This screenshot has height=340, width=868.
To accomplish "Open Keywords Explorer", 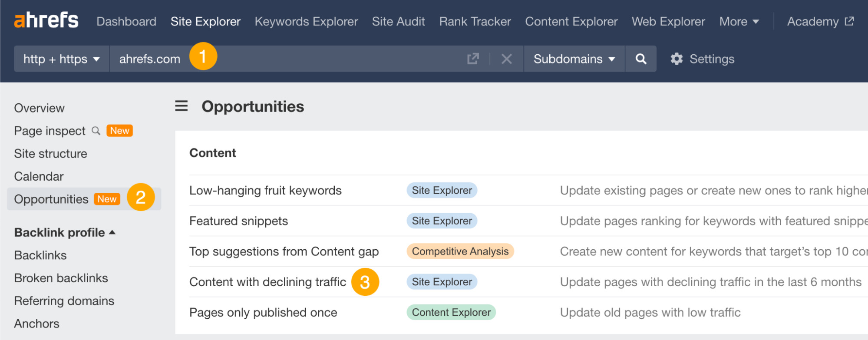I will pos(306,21).
